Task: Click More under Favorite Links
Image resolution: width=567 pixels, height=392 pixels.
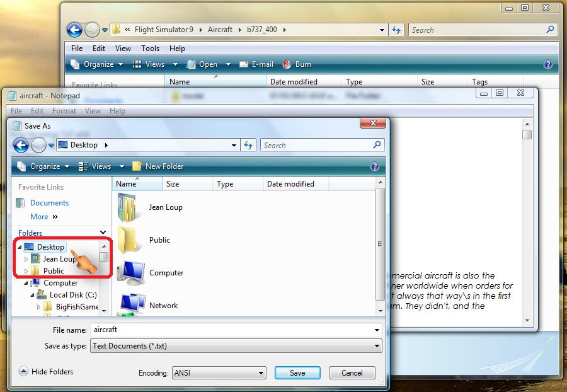Action: point(43,217)
